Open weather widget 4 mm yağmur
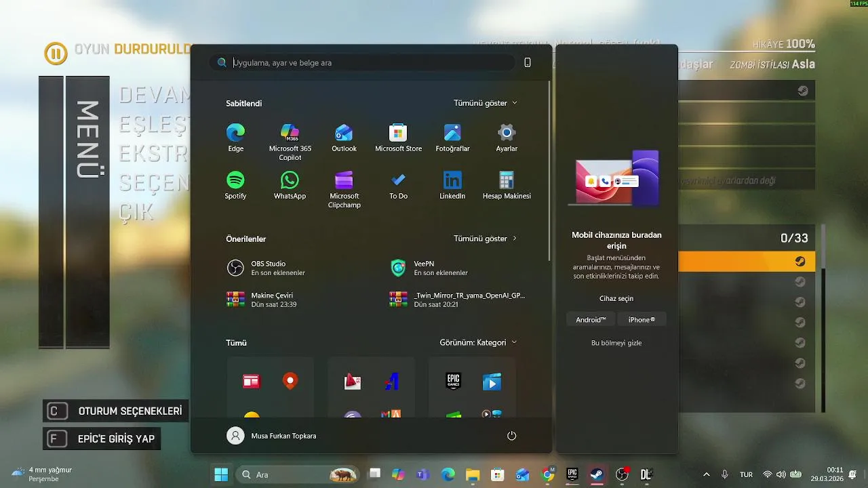Viewport: 868px width, 488px height. click(x=42, y=474)
